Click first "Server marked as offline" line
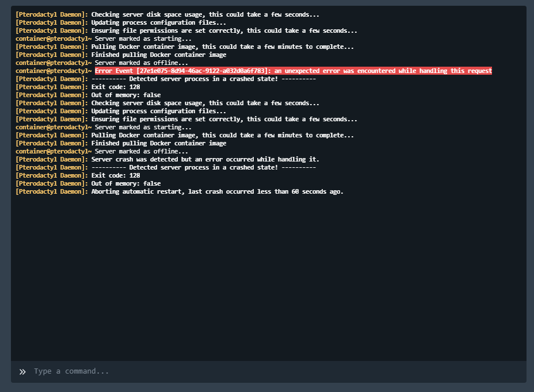534x392 pixels. click(x=102, y=63)
